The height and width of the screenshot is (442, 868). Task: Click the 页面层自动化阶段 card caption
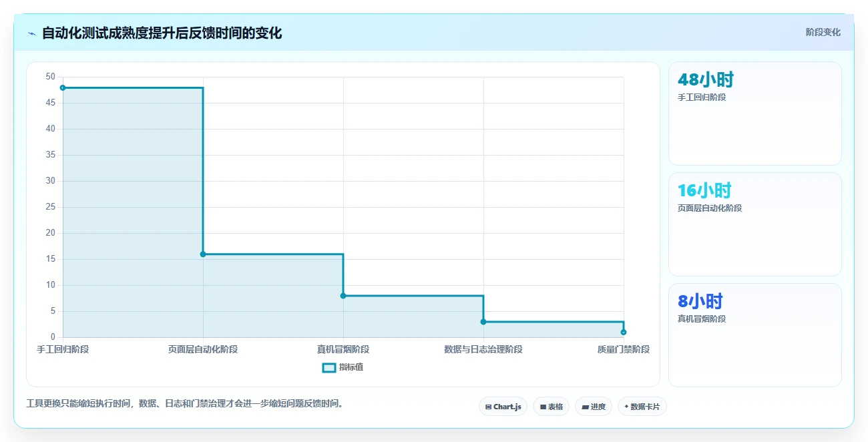(x=710, y=208)
